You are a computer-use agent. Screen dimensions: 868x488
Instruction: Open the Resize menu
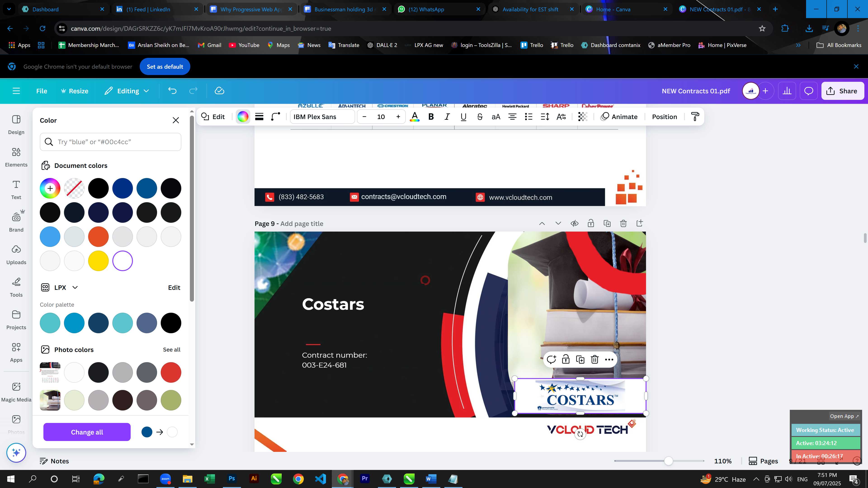pyautogui.click(x=74, y=91)
